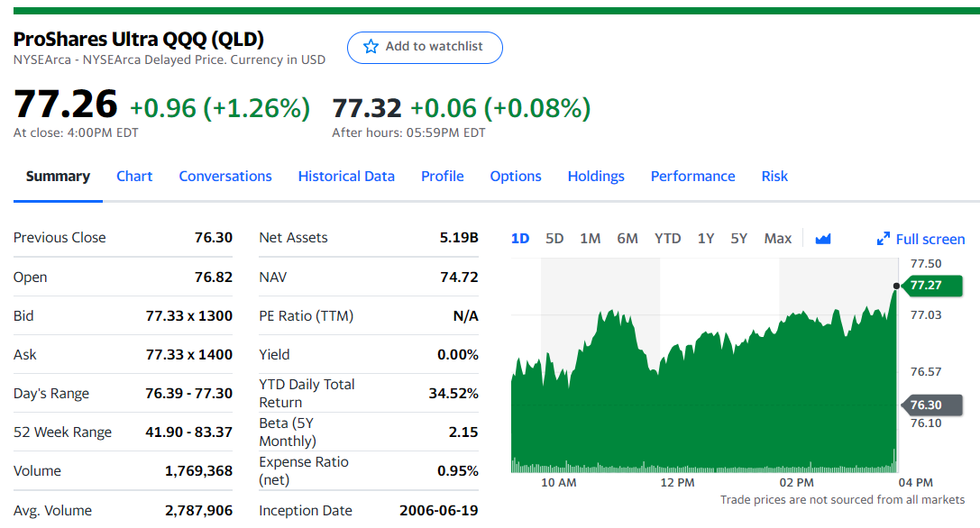Click the closing price 77.26
Image resolution: width=980 pixels, height=528 pixels.
coord(66,104)
